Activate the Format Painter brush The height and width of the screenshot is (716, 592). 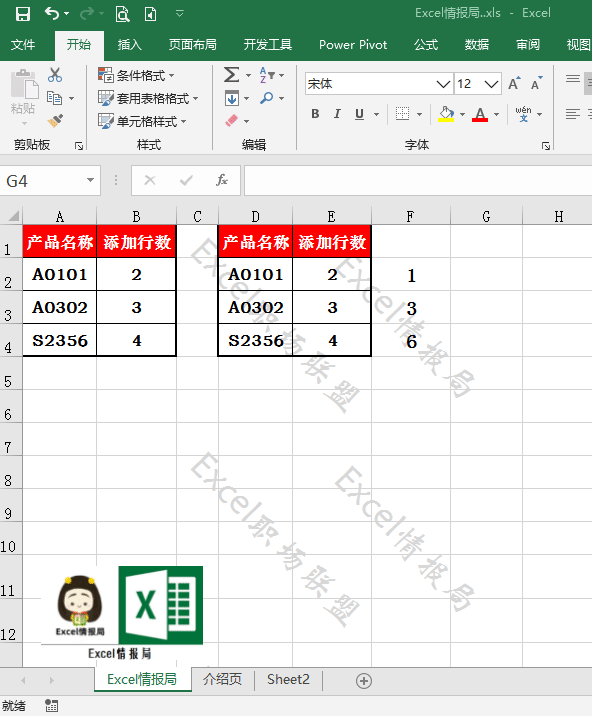(x=55, y=121)
